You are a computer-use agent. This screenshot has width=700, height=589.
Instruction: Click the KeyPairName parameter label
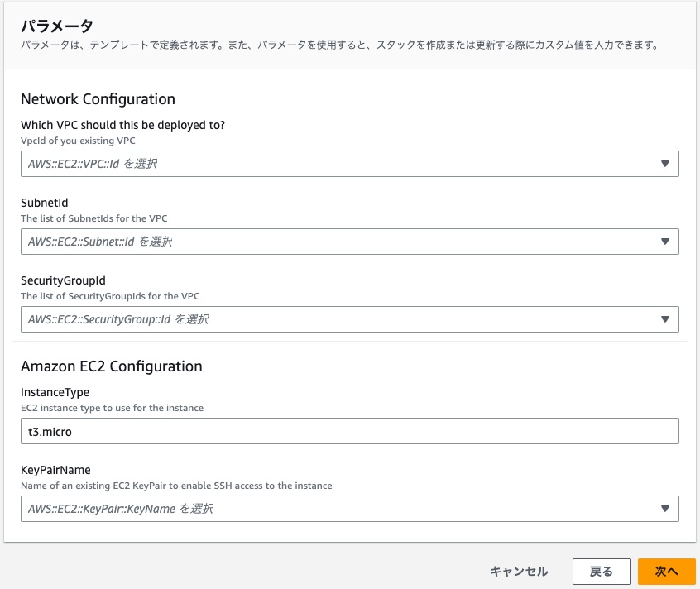click(x=55, y=469)
